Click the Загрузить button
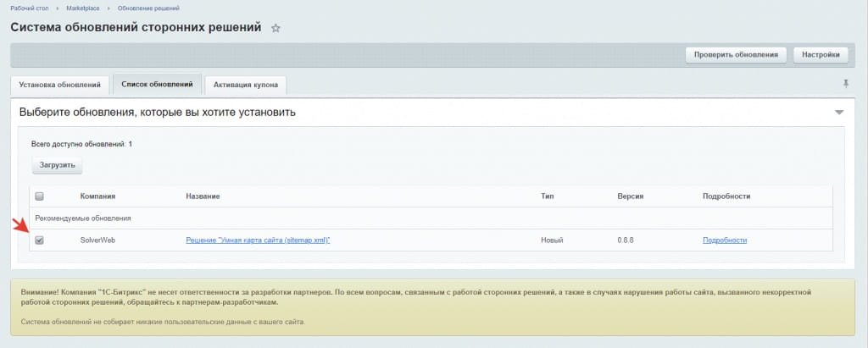868x348 pixels. coord(58,164)
